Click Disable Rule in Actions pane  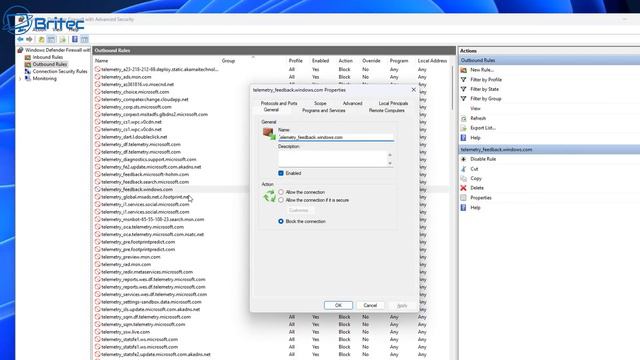pyautogui.click(x=483, y=159)
